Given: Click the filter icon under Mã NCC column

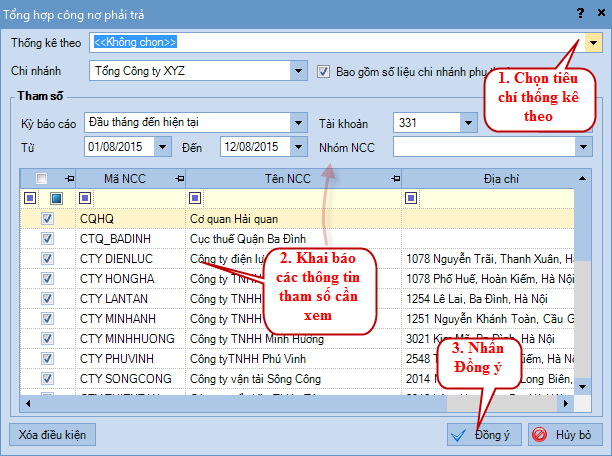Looking at the screenshot, I should point(85,197).
